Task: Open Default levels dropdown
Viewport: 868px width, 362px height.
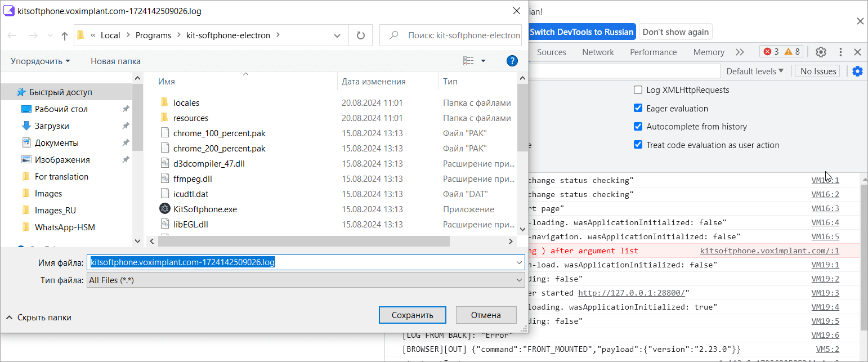Action: (755, 71)
